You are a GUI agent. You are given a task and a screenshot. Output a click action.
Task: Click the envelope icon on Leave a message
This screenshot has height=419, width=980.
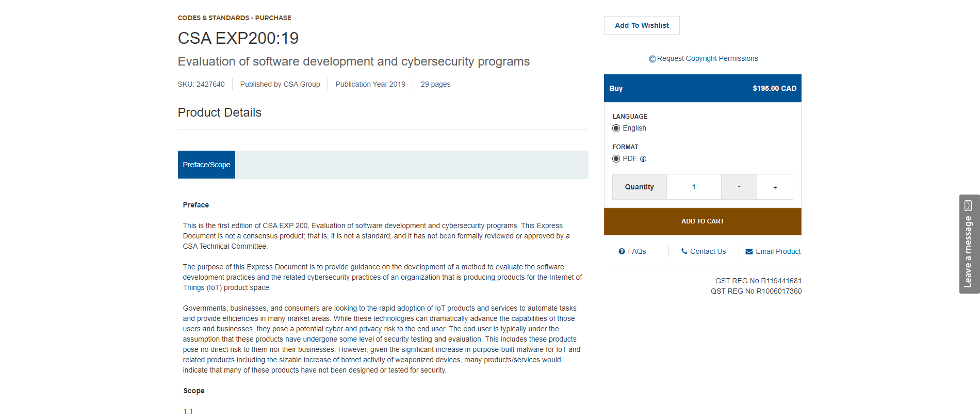(x=968, y=205)
